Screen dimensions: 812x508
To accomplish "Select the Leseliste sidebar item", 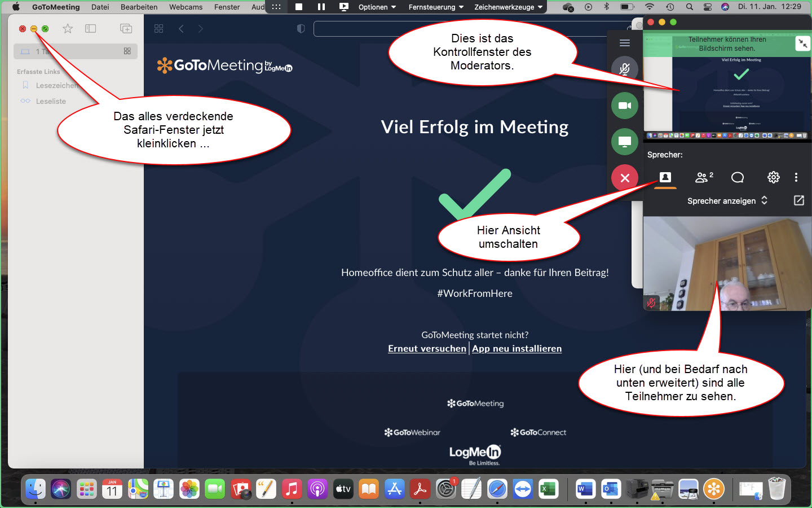I will tap(43, 101).
